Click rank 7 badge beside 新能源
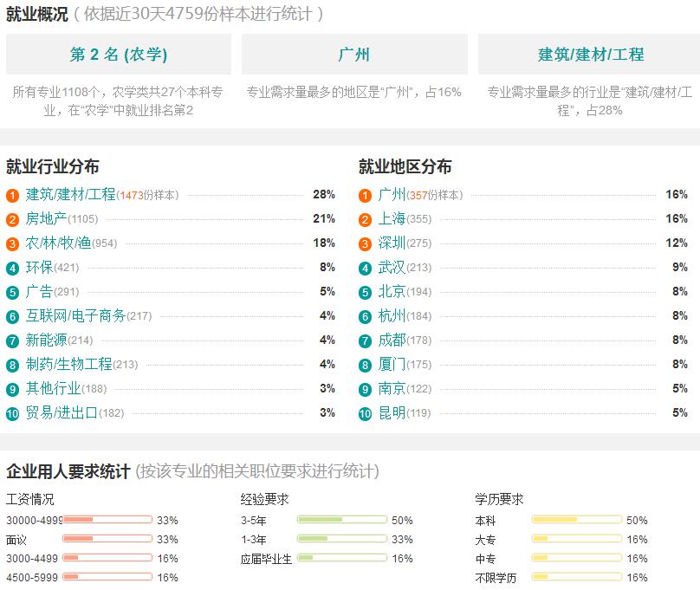The width and height of the screenshot is (700, 590). (x=12, y=341)
